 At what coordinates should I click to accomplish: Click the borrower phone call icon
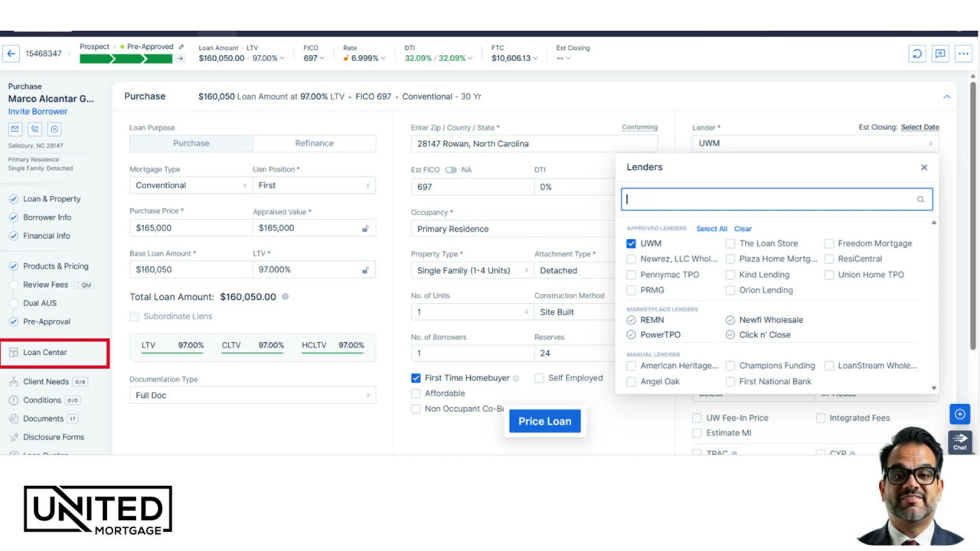coord(34,129)
